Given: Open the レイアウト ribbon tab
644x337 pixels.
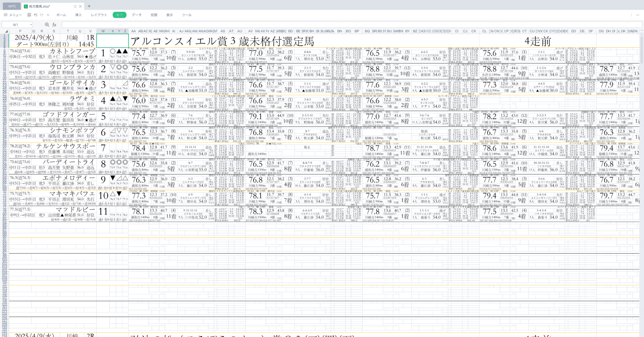Looking at the screenshot, I should point(99,15).
